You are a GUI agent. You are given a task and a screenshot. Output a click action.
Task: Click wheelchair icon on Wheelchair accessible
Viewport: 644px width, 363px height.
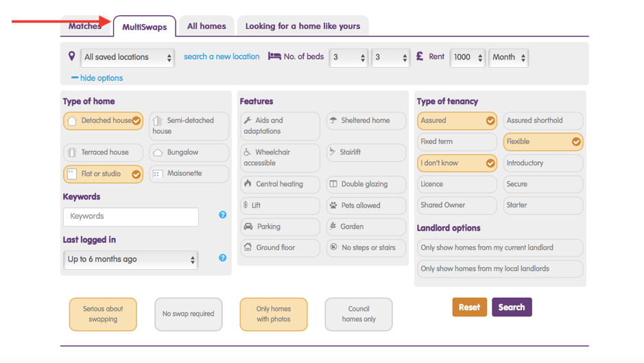248,152
